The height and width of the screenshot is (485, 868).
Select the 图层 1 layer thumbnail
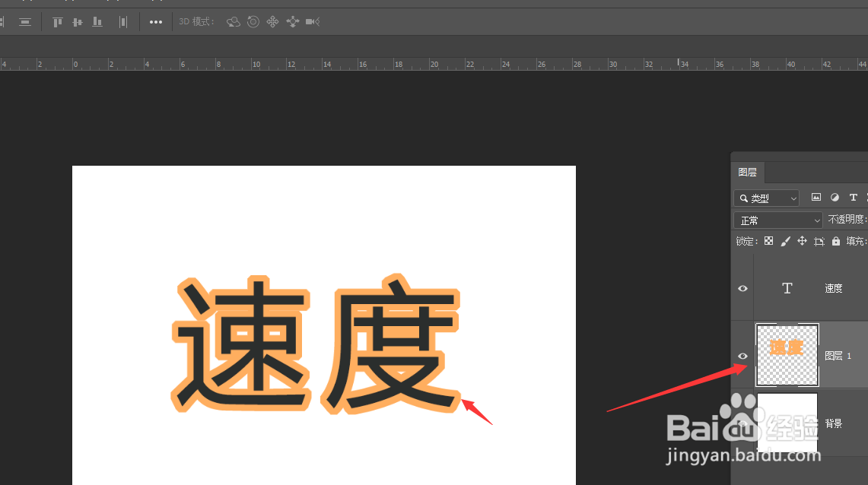pyautogui.click(x=787, y=355)
